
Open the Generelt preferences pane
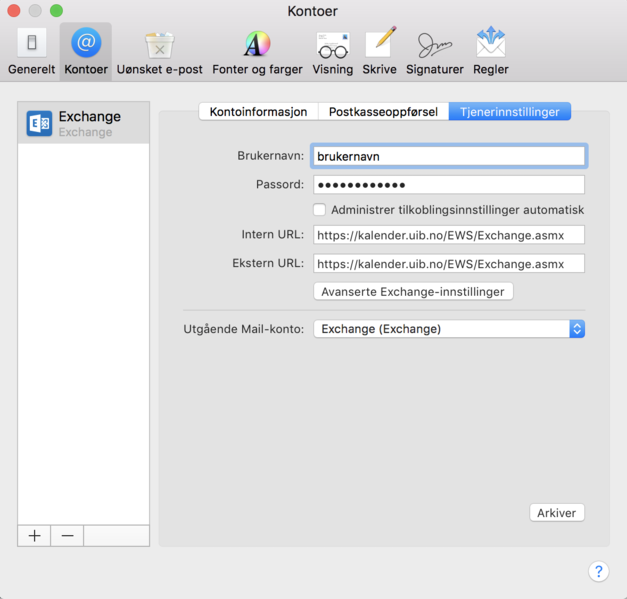coord(31,52)
